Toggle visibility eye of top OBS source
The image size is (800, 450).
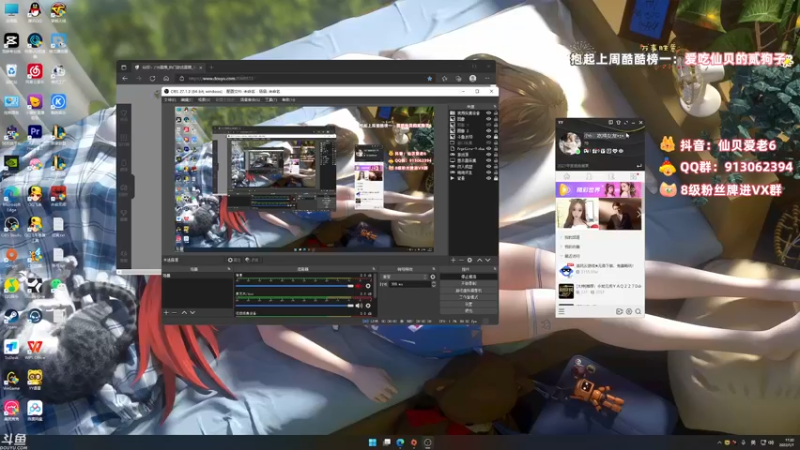tap(488, 113)
